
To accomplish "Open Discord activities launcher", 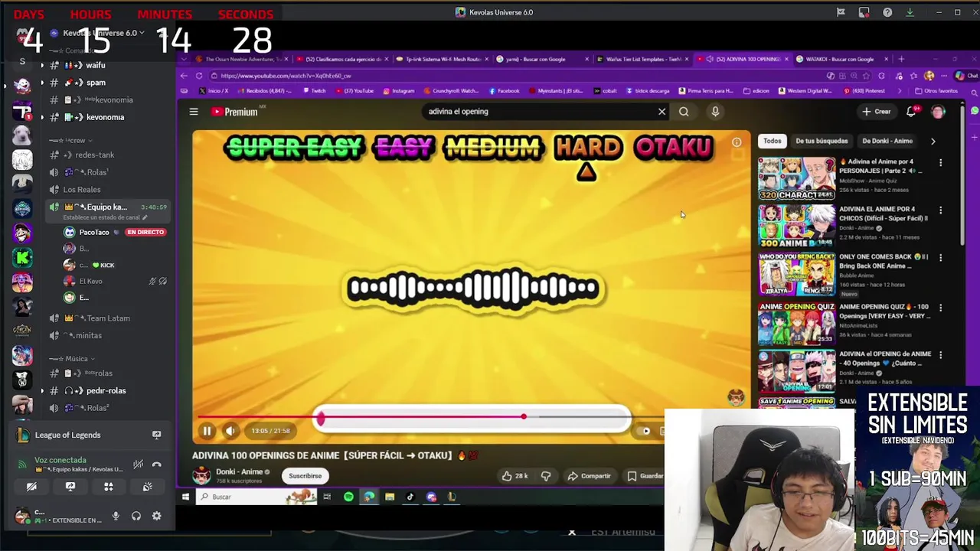I will [x=109, y=487].
